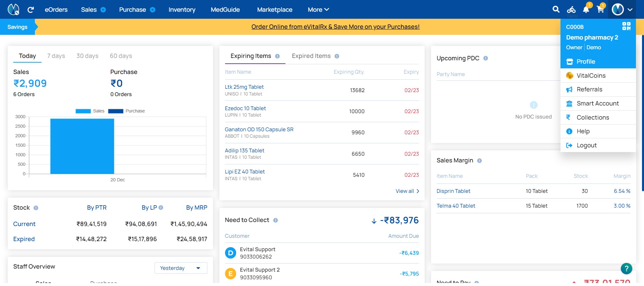Toggle Purchase series in chart legend
Image resolution: width=644 pixels, height=286 pixels.
point(126,111)
